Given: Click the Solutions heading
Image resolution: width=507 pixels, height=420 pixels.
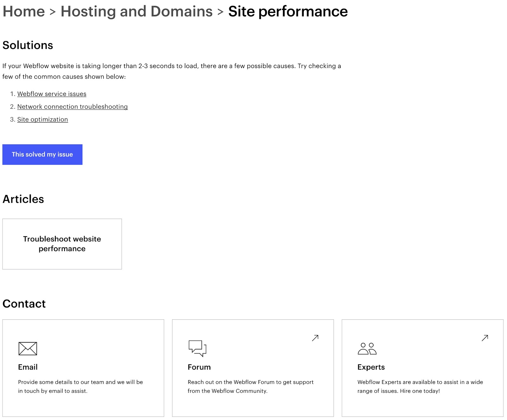Looking at the screenshot, I should (x=28, y=45).
